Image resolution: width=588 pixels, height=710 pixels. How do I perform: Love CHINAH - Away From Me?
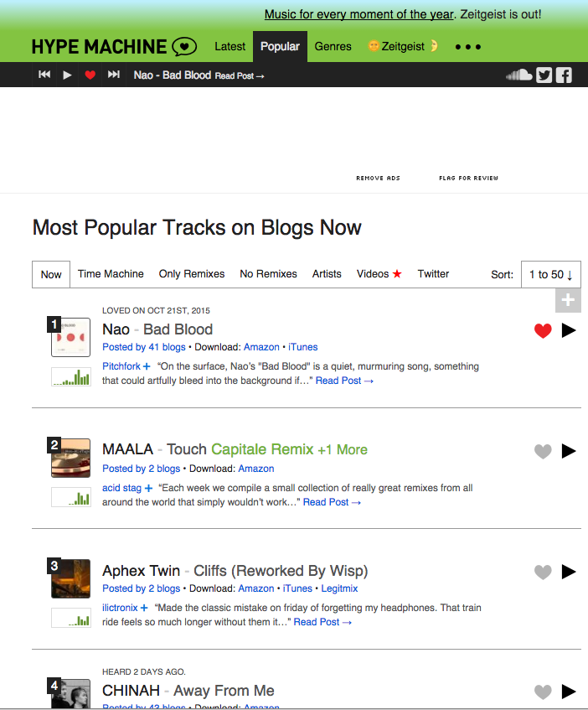(x=543, y=692)
